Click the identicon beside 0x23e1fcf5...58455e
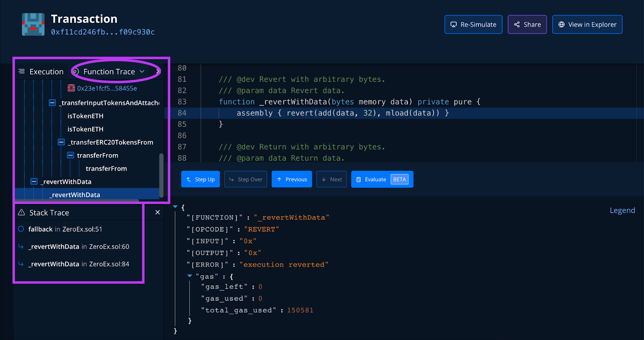This screenshot has height=340, width=644. (x=71, y=88)
